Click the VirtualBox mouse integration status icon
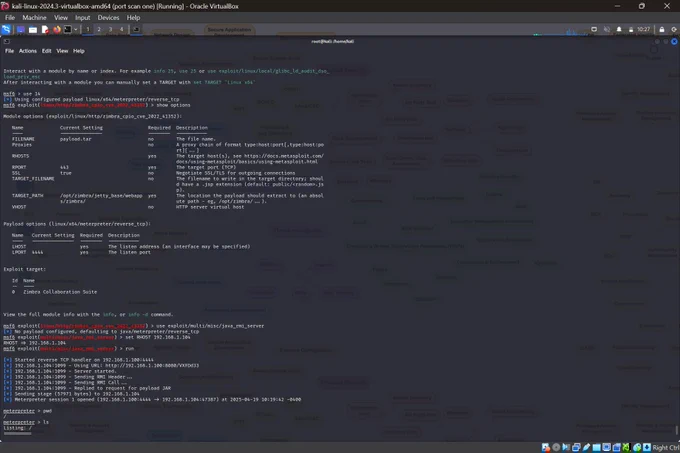This screenshot has width=680, height=453. click(637, 447)
